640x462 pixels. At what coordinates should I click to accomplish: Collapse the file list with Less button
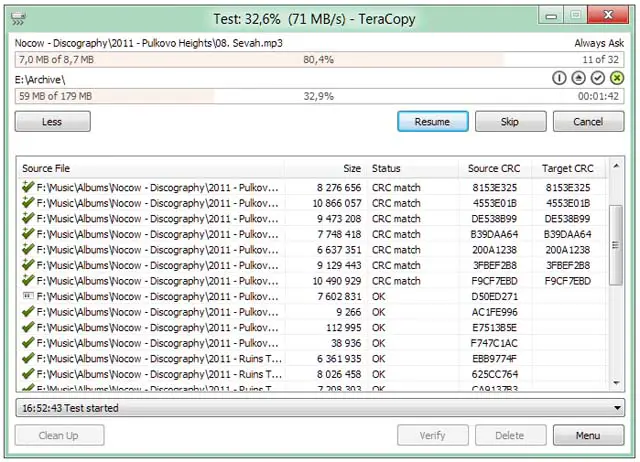point(53,122)
